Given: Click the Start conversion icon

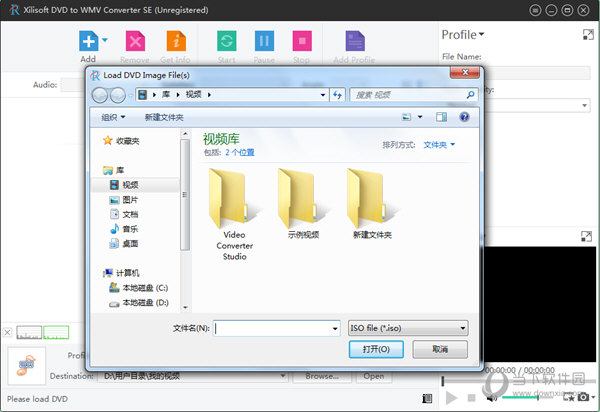Looking at the screenshot, I should (227, 41).
